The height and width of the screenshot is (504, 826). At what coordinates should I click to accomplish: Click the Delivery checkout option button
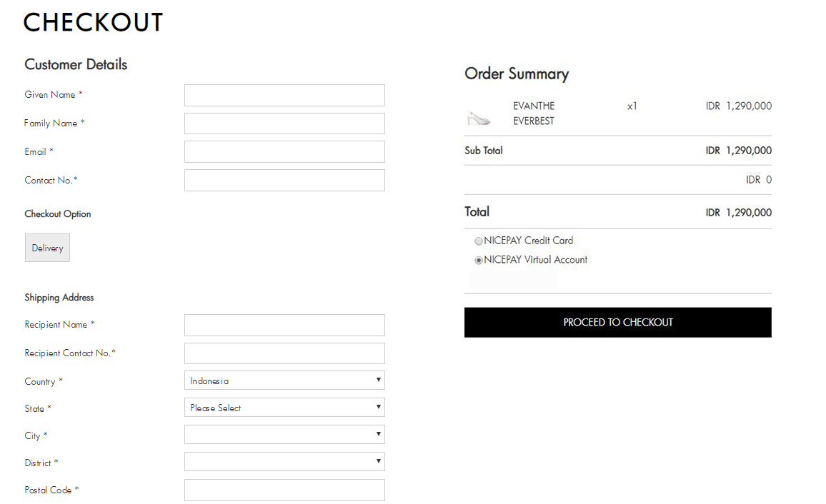pos(47,248)
